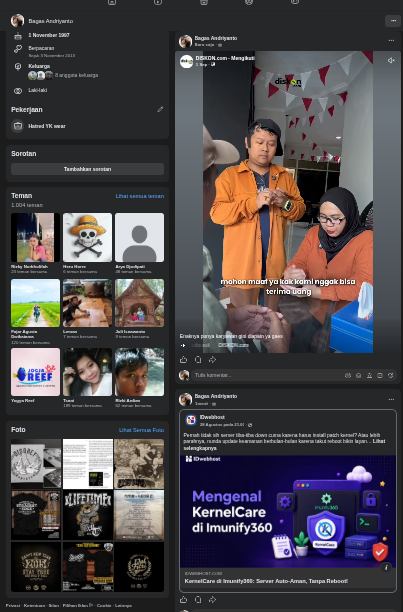Open the Hatred YK wear workplace icon
This screenshot has height=612, width=403.
click(18, 126)
